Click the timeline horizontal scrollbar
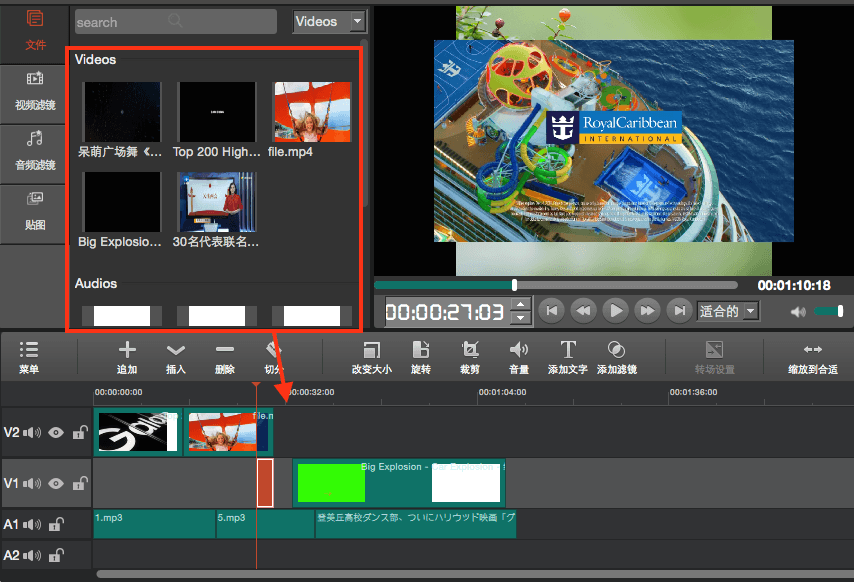Viewport: 854px width, 582px height. click(x=475, y=574)
